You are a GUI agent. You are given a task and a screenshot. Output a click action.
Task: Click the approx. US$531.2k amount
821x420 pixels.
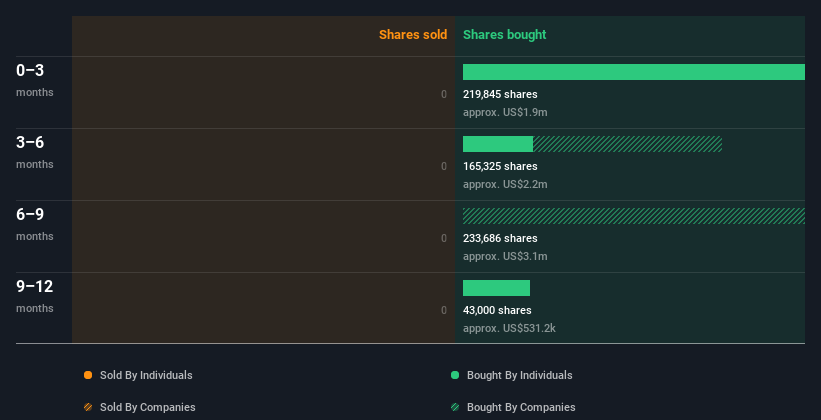point(509,328)
